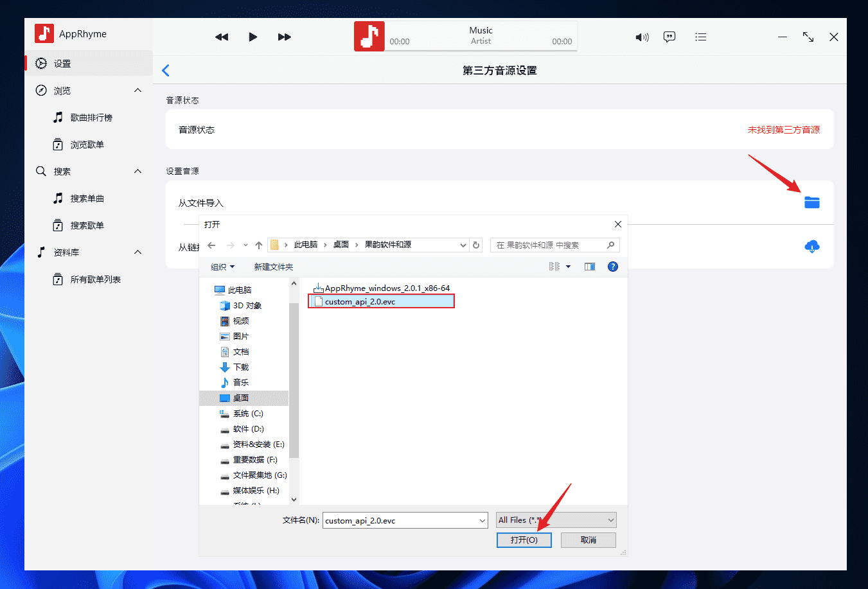Open 浏览歌单 in the sidebar
The height and width of the screenshot is (589, 868).
pyautogui.click(x=87, y=145)
